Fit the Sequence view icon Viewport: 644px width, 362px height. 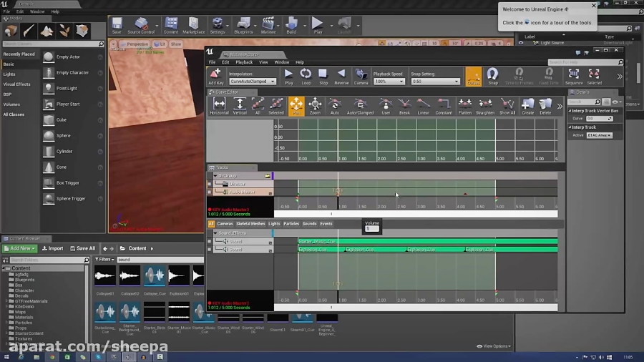[x=574, y=77]
